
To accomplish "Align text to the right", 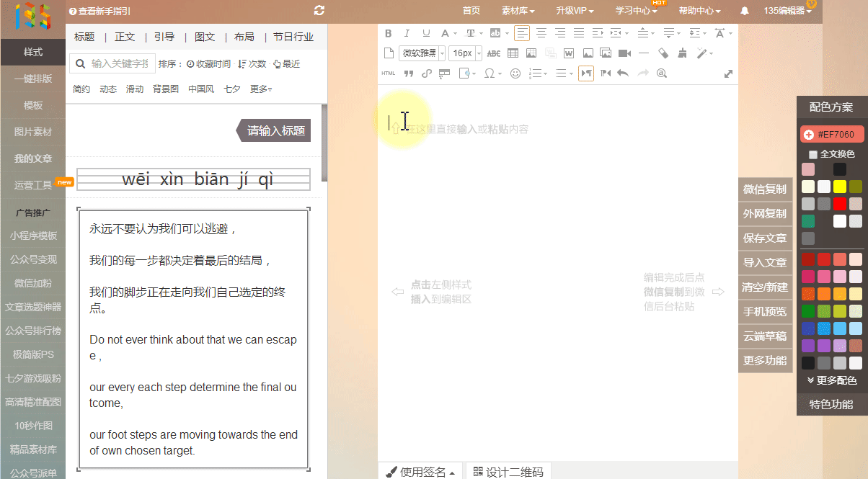I will coord(560,33).
